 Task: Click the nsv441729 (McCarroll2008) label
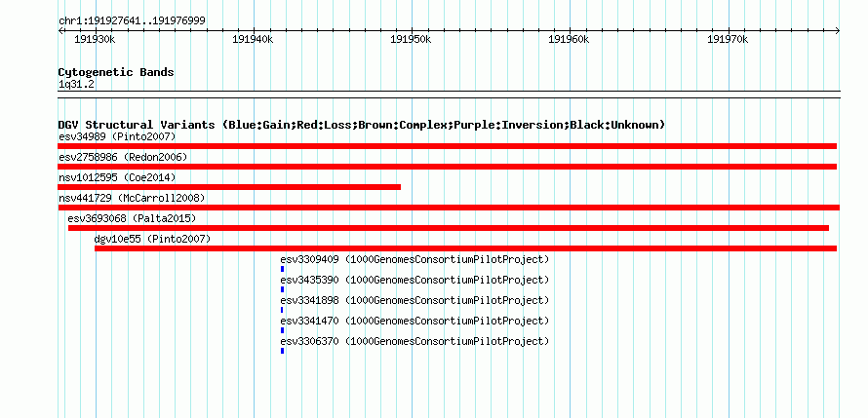click(132, 198)
